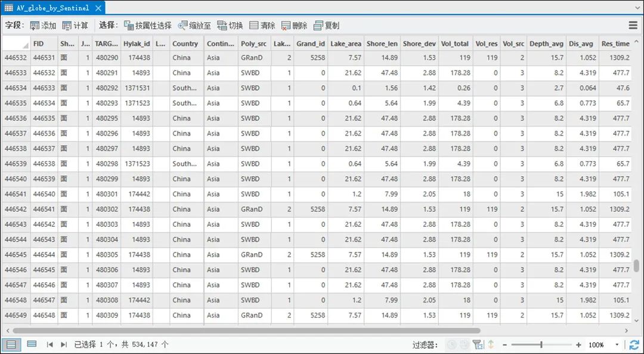Screen dimensions: 644x354
Task: Click Grand_id cell 5258 in row 446545
Action: pyautogui.click(x=311, y=255)
